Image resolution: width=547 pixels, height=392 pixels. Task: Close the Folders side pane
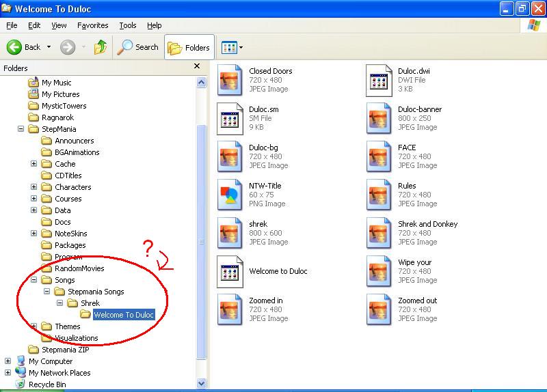point(197,66)
